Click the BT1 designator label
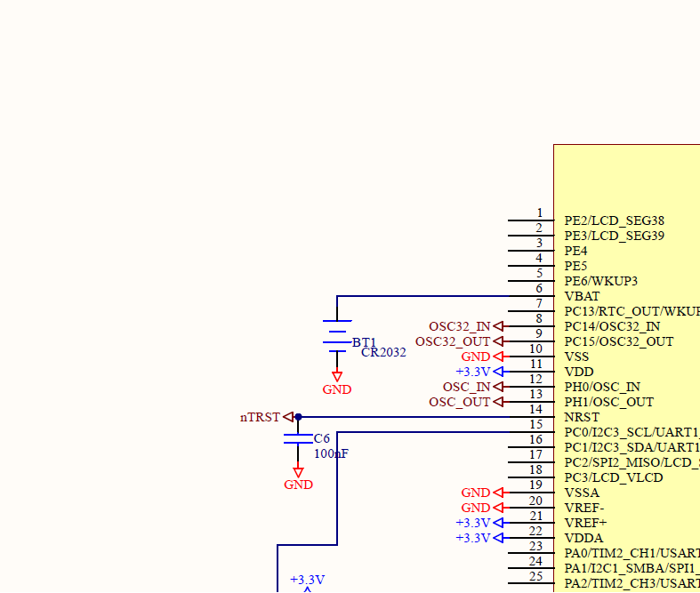 365,342
